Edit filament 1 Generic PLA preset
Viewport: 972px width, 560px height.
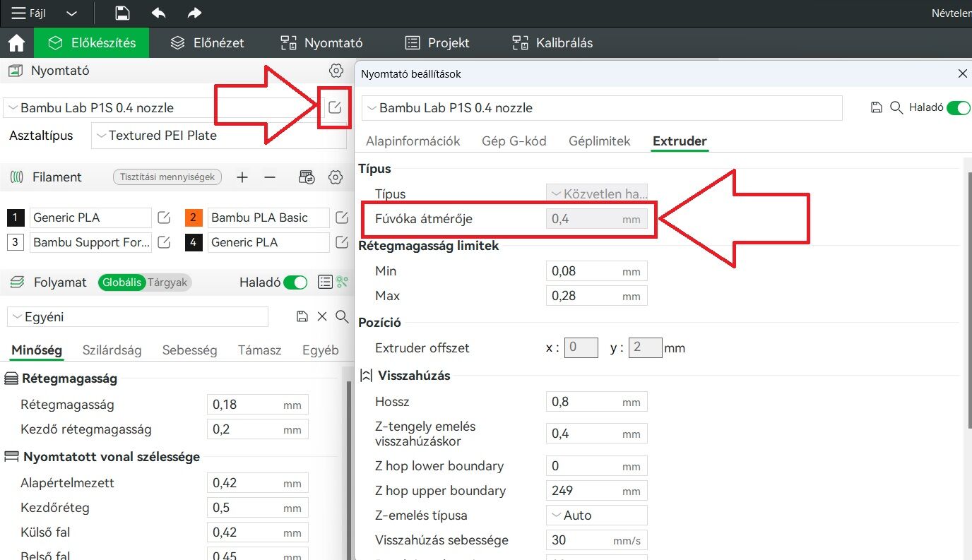click(x=164, y=218)
